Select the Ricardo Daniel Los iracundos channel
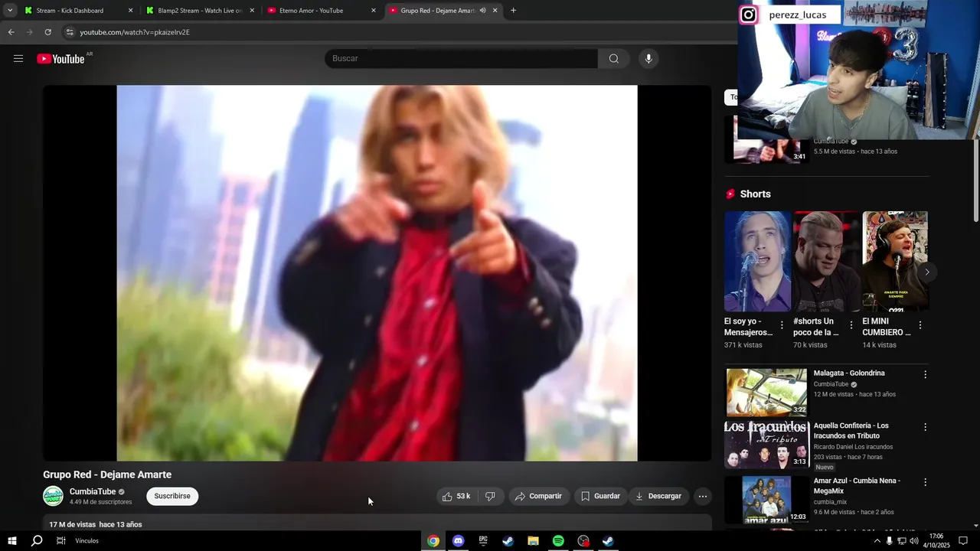980x551 pixels. coord(853,447)
